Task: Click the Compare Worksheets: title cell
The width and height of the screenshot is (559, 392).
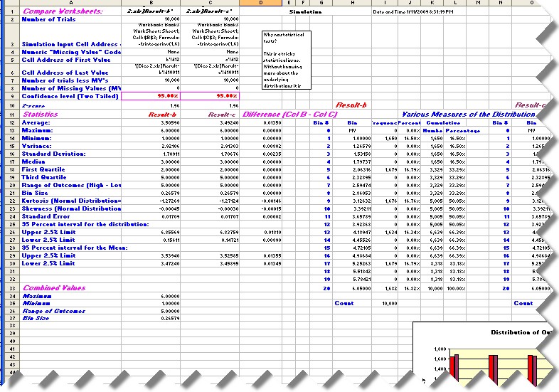Action: click(x=63, y=11)
